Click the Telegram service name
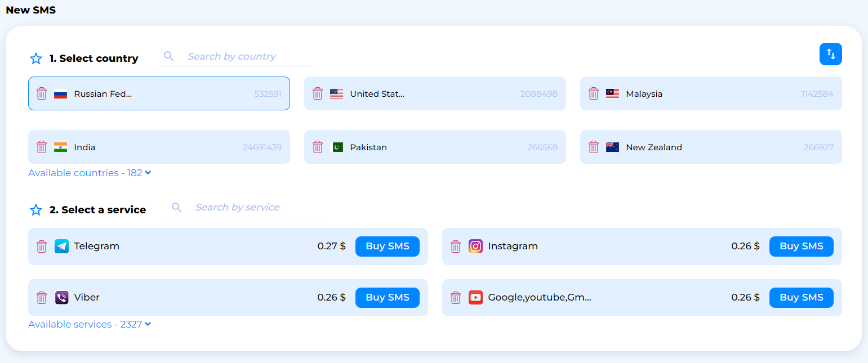The image size is (868, 363). pyautogui.click(x=97, y=246)
